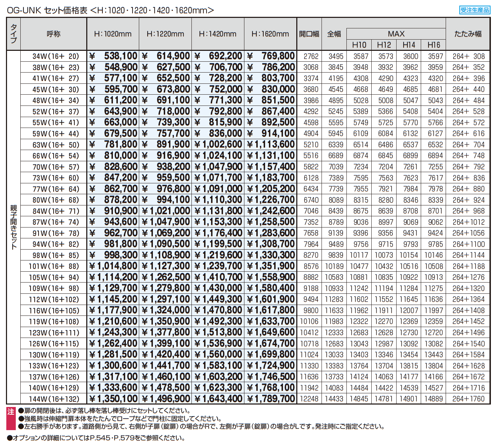Select price ¥1,014,800

coord(113,266)
